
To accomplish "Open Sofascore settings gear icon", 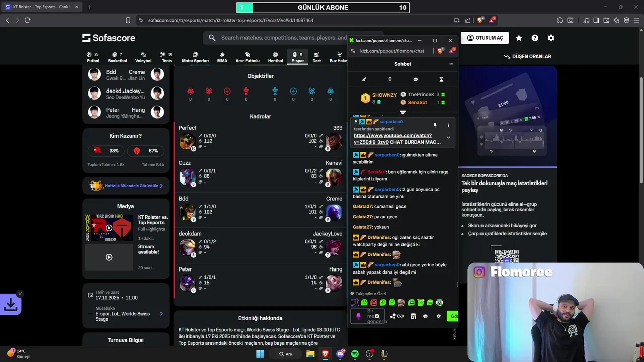I will click(x=551, y=38).
